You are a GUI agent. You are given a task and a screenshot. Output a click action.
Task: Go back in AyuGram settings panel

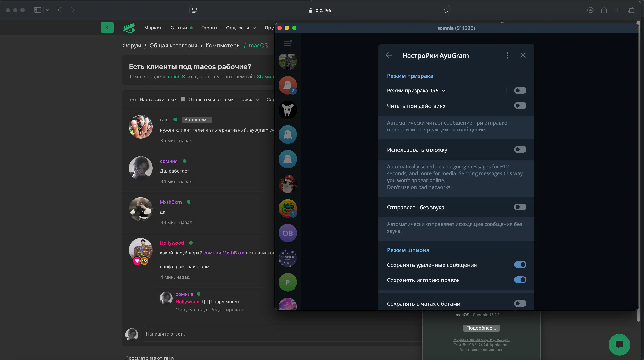pos(389,55)
